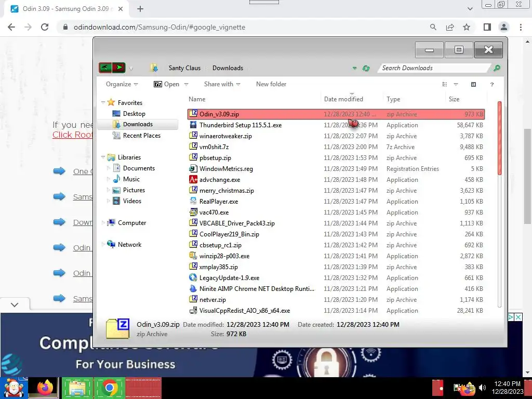The width and height of the screenshot is (532, 399).
Task: Open the view options dropdown arrow
Action: pos(456,85)
